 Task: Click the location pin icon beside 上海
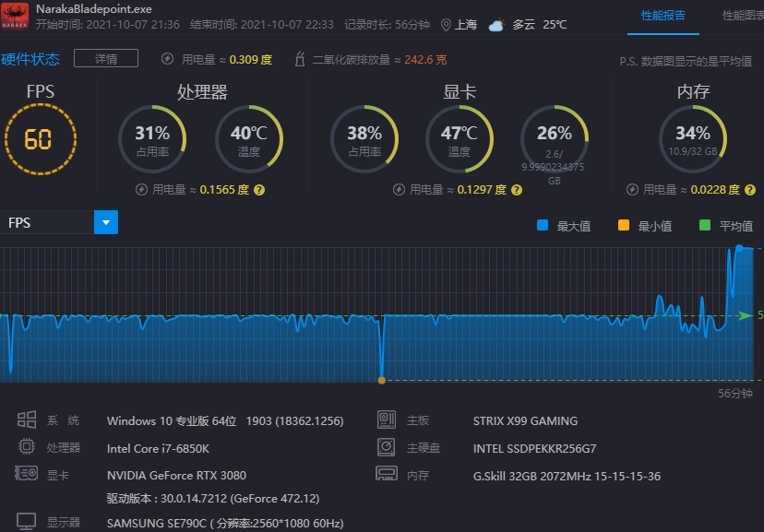446,25
